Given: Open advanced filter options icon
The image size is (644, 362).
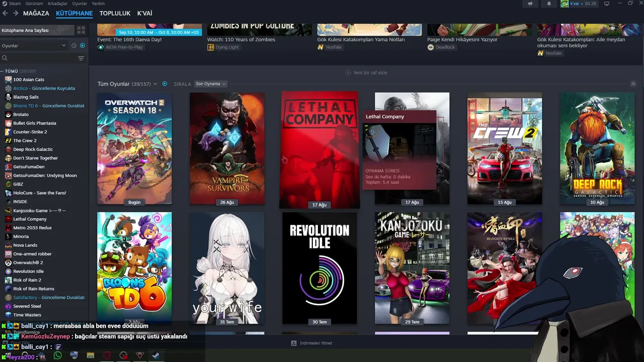Looking at the screenshot, I should coord(81,58).
